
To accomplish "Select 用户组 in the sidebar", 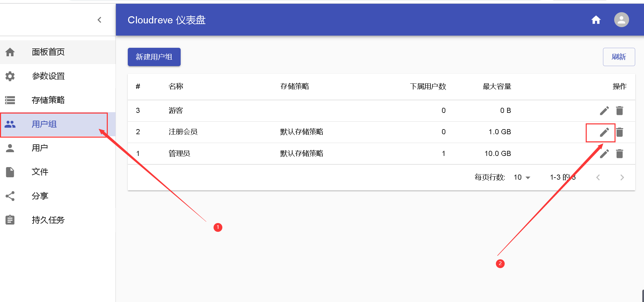I will pos(58,124).
